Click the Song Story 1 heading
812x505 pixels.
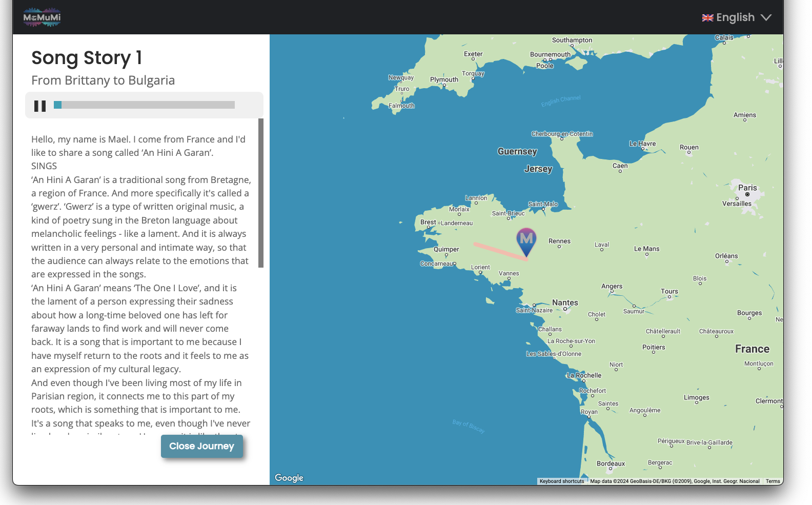(x=87, y=58)
